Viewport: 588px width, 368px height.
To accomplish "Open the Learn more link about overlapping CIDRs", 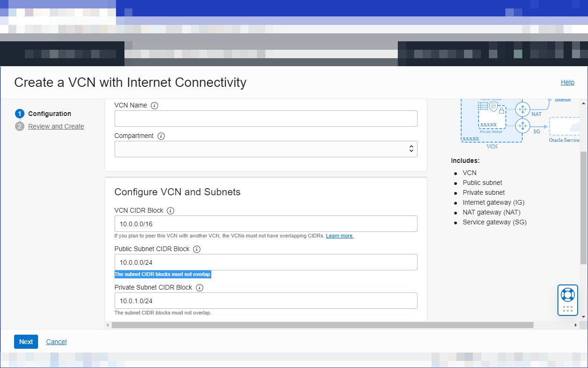I will [340, 236].
